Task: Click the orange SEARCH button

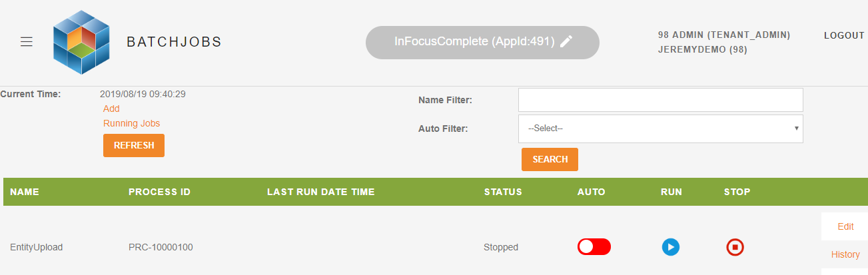Action: click(x=550, y=160)
